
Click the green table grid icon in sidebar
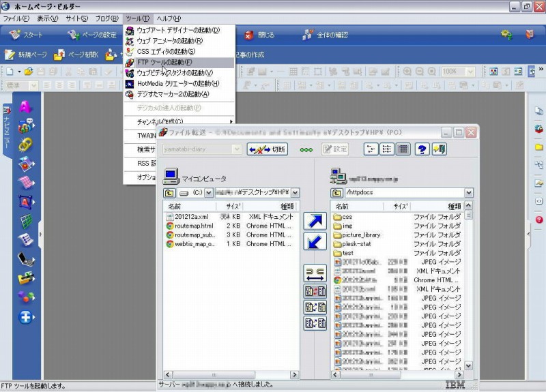point(26,220)
